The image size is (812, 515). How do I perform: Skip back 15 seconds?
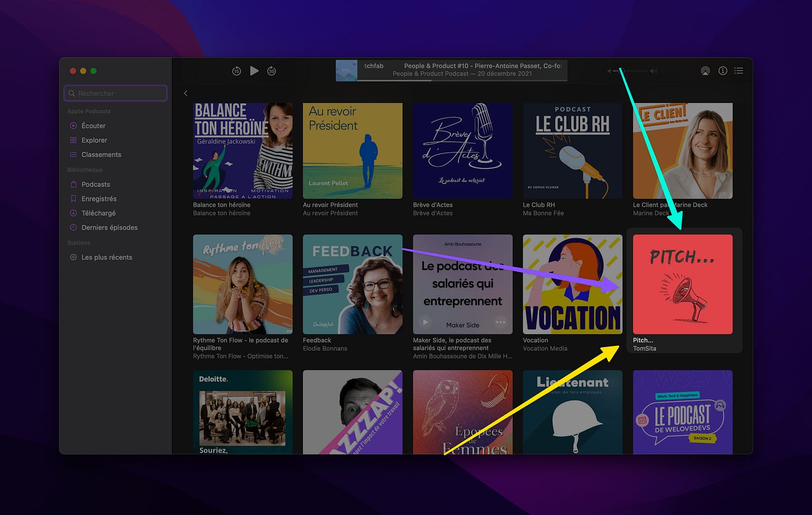236,71
